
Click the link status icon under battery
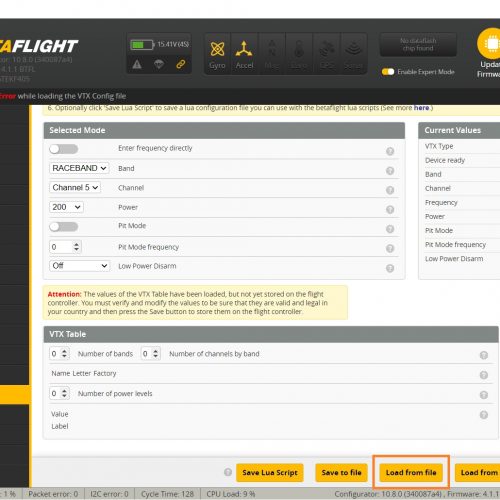(x=181, y=64)
